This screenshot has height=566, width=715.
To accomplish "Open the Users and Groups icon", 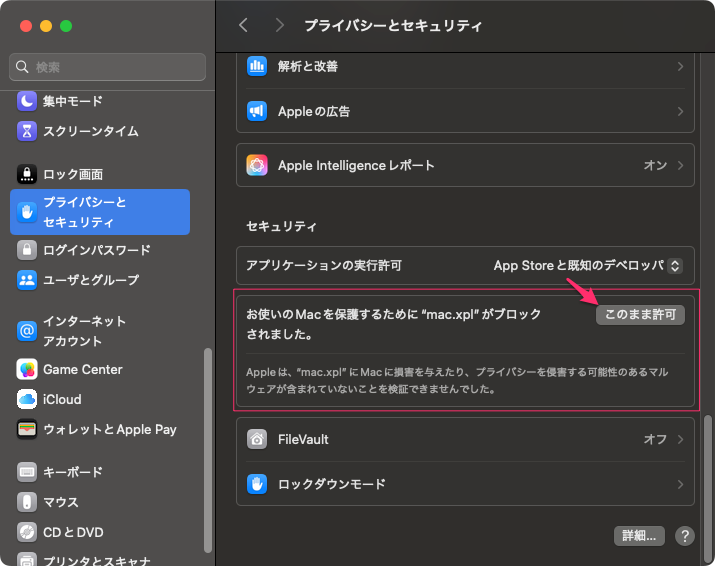I will tap(27, 280).
